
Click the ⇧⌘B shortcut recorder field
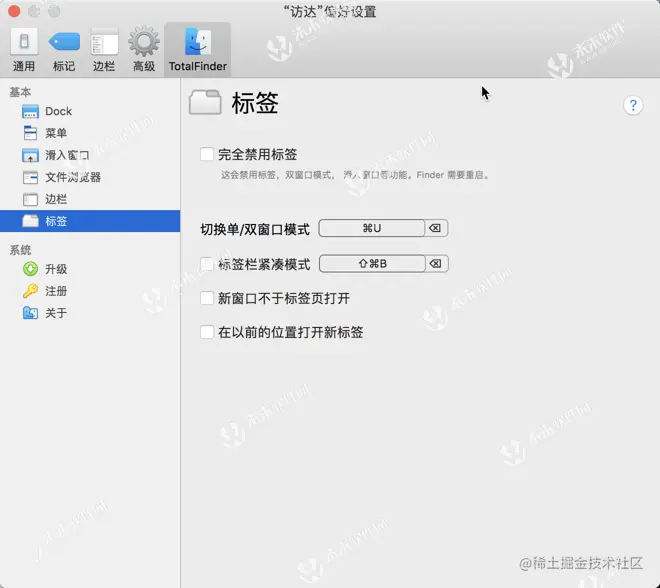[x=373, y=263]
